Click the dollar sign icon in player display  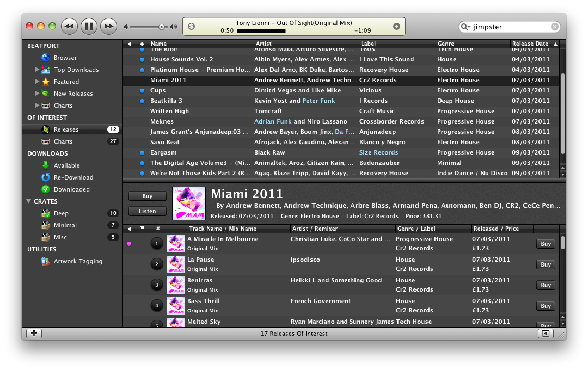(x=192, y=26)
